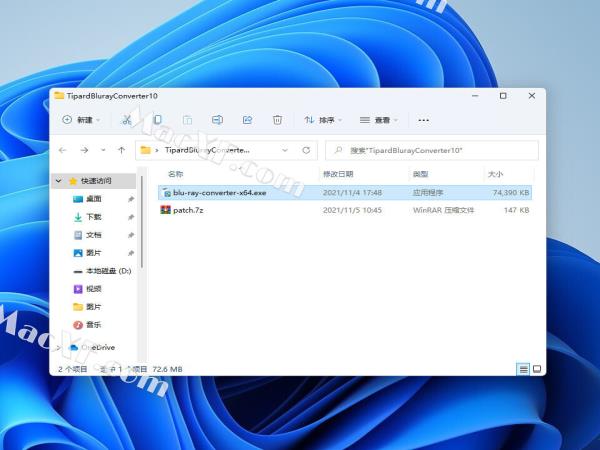Open Documents (文档) in sidebar
The width and height of the screenshot is (600, 450).
94,235
